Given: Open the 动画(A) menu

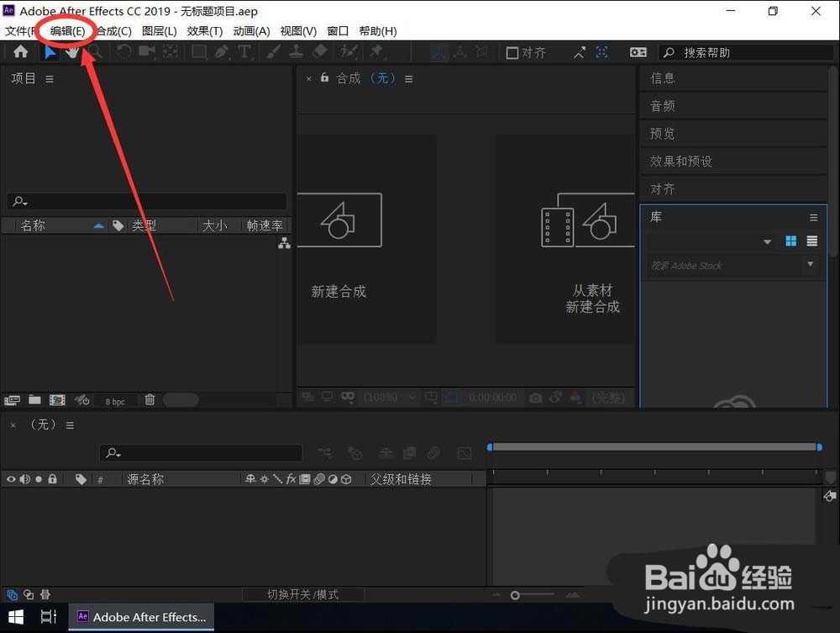Looking at the screenshot, I should (251, 31).
